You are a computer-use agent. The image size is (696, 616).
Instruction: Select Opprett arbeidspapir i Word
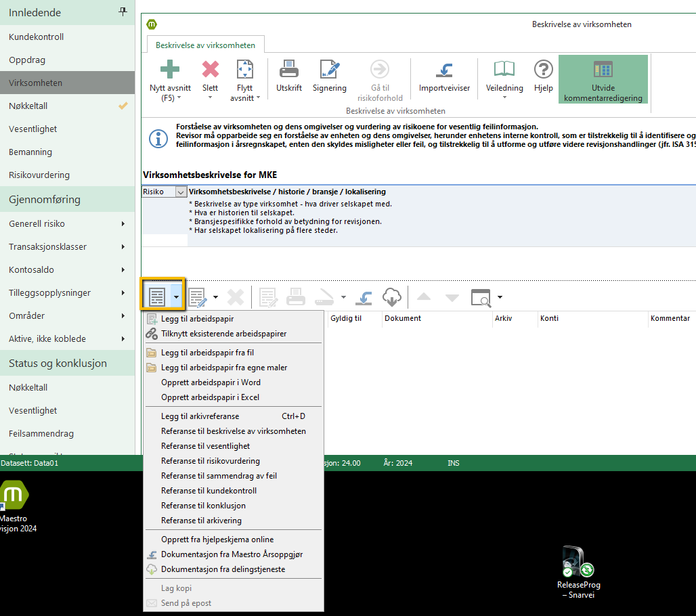234,382
